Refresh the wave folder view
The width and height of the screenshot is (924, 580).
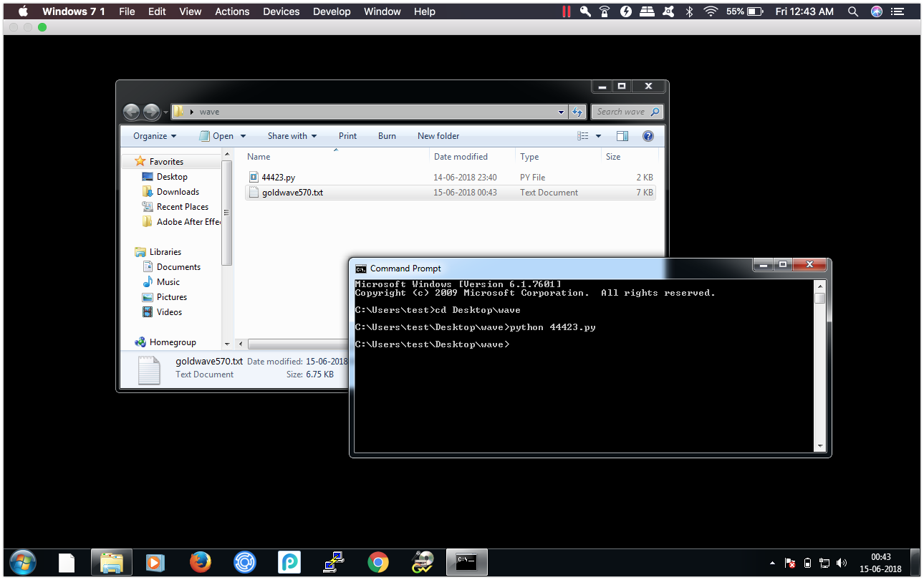(x=577, y=112)
